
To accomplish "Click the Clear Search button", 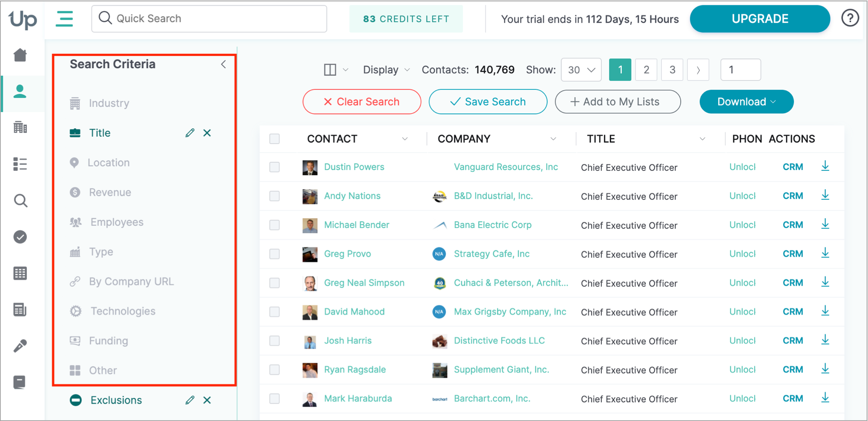I will pos(362,102).
